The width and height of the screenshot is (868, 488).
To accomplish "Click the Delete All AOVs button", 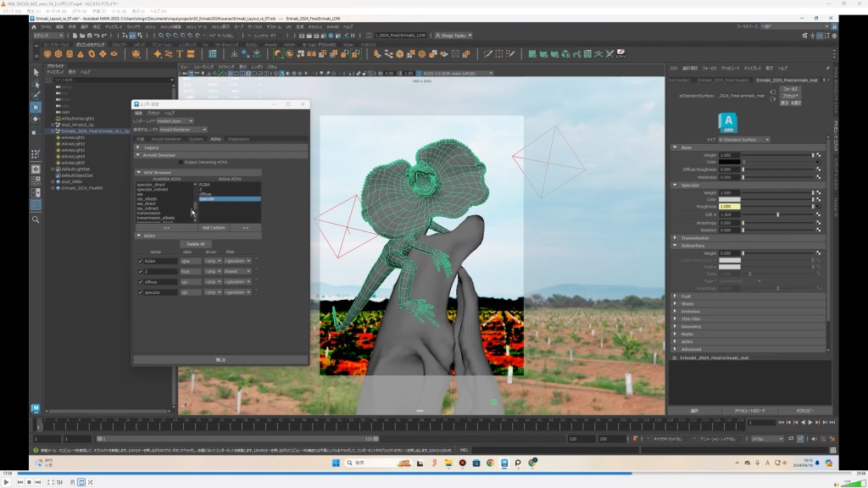I will 195,244.
